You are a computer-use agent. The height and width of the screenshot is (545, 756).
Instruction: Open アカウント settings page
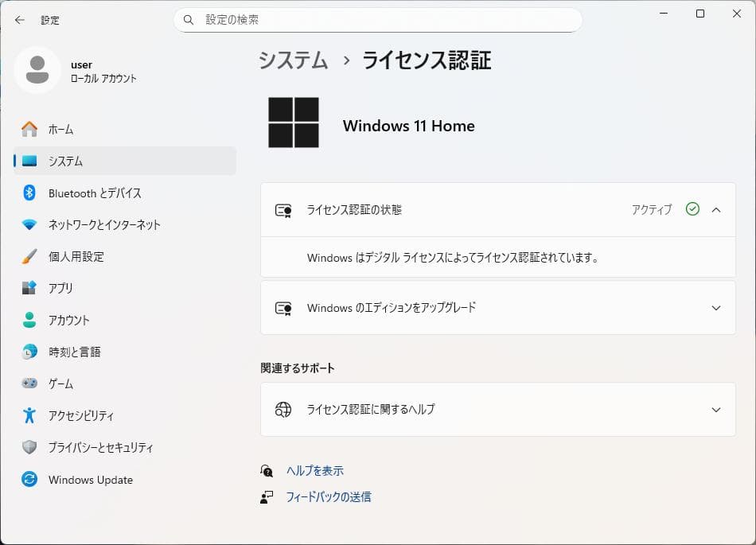pyautogui.click(x=125, y=320)
